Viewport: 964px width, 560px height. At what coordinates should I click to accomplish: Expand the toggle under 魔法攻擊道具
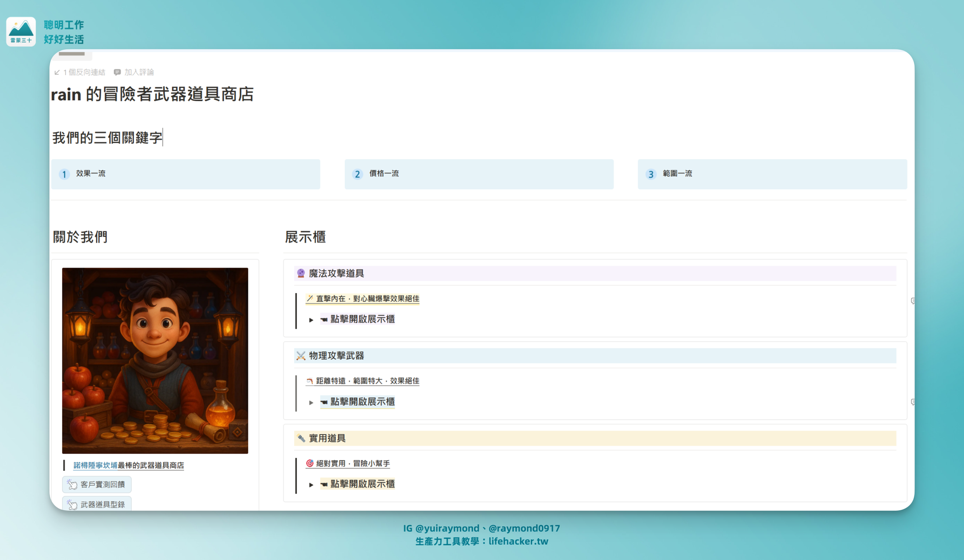coord(311,320)
